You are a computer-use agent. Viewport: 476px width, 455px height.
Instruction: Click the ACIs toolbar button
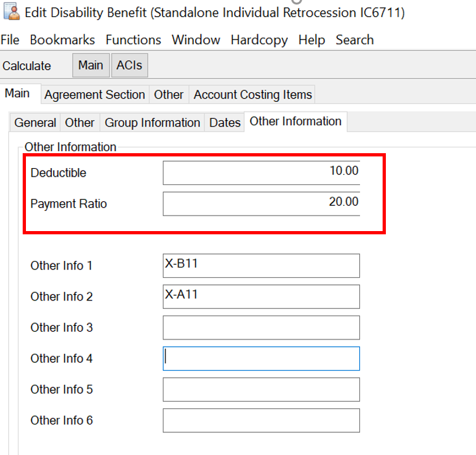pos(129,66)
